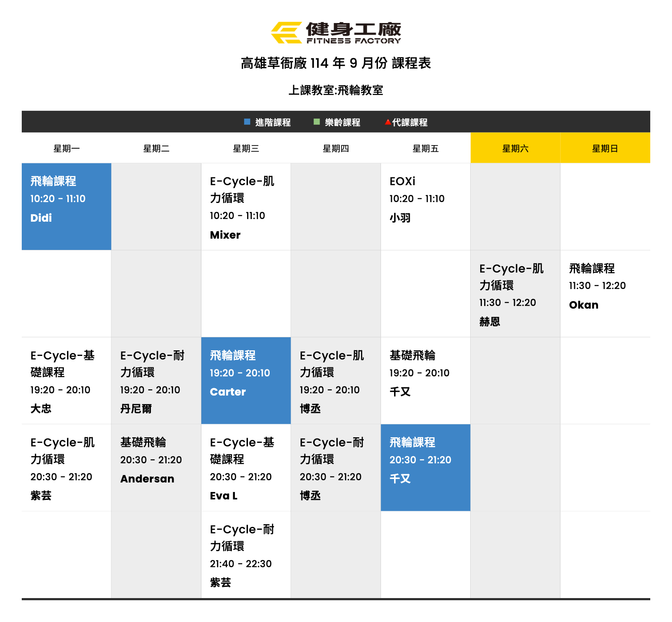The width and height of the screenshot is (672, 622).
Task: Open Sunday 飛輪課程 class by Okan
Action: coord(605,294)
